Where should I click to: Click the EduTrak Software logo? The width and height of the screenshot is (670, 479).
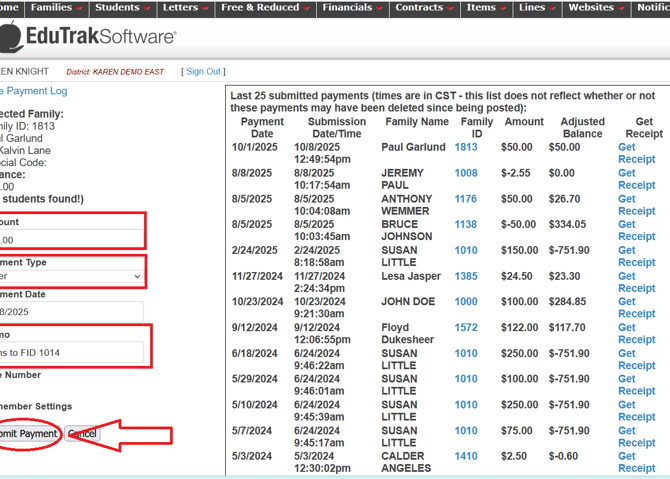click(88, 38)
